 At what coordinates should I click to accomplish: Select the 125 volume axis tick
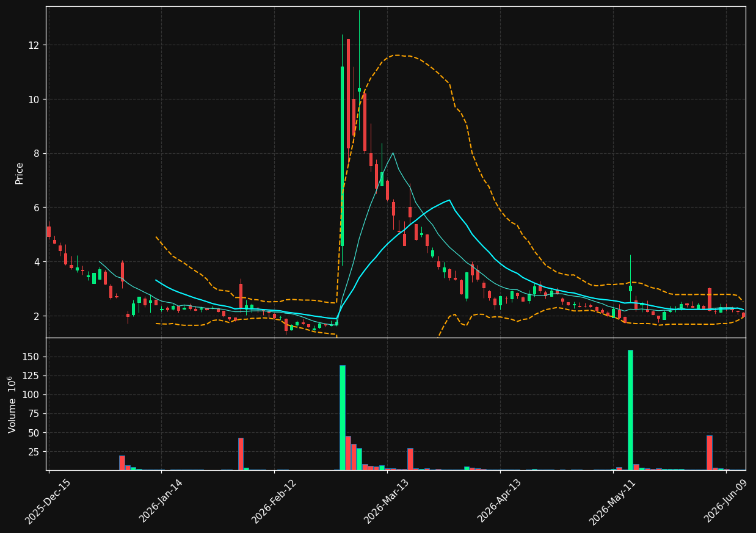tap(31, 375)
